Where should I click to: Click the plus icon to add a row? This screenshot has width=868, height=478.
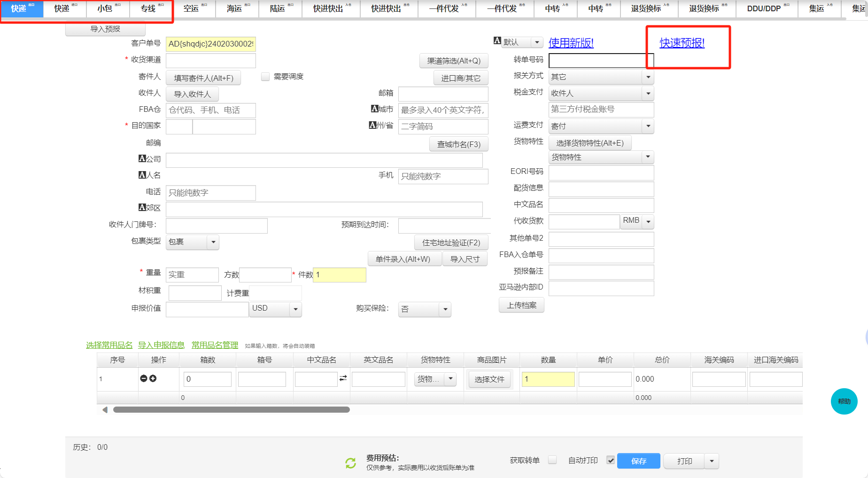(153, 378)
